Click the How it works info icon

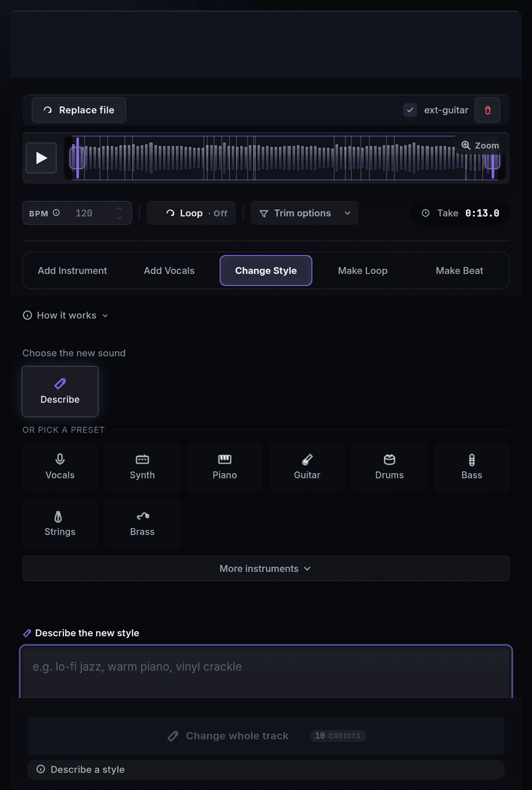pos(27,315)
